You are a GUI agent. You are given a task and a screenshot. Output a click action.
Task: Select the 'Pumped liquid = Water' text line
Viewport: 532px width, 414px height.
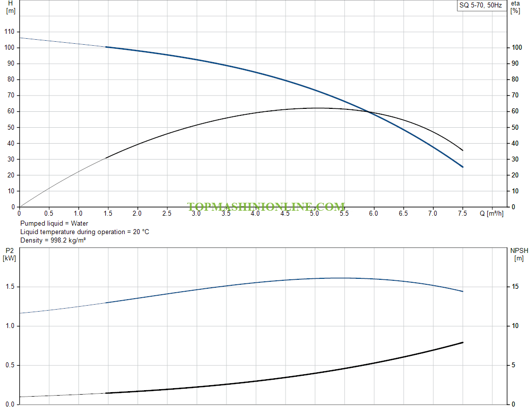tap(54, 223)
